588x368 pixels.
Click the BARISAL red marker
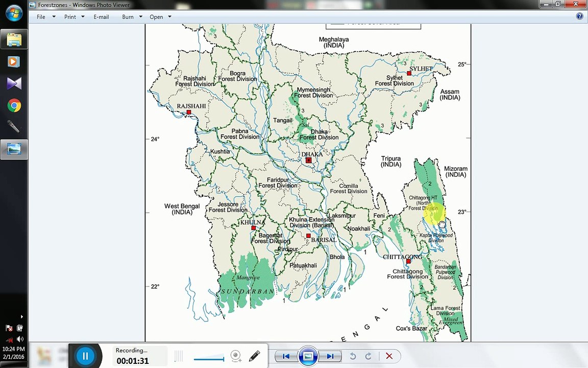point(308,236)
